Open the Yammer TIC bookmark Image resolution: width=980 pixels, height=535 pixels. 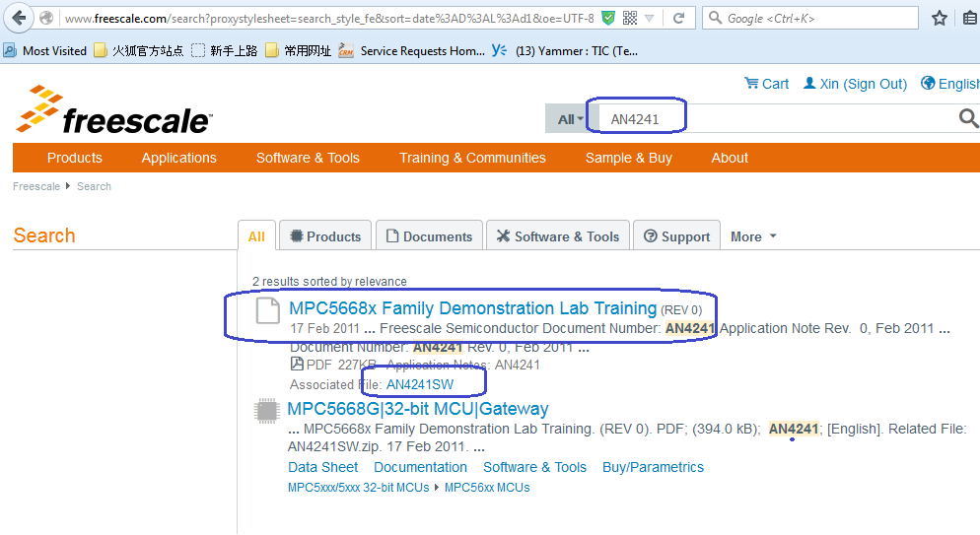pyautogui.click(x=565, y=51)
